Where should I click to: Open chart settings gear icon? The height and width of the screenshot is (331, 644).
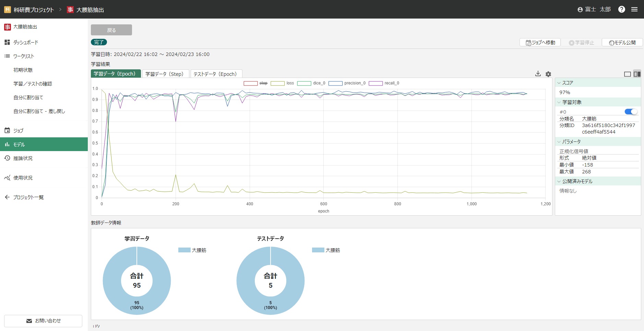pos(548,74)
